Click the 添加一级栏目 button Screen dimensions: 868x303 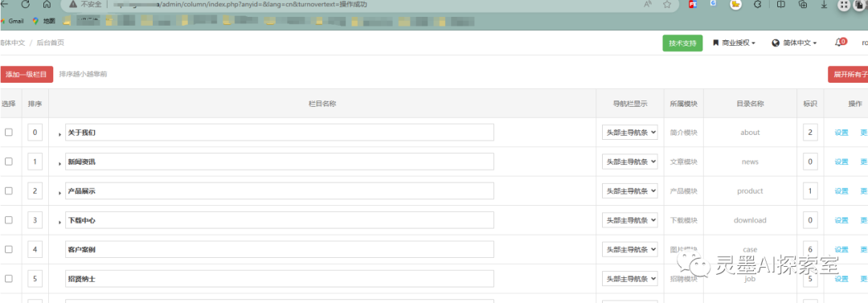27,74
